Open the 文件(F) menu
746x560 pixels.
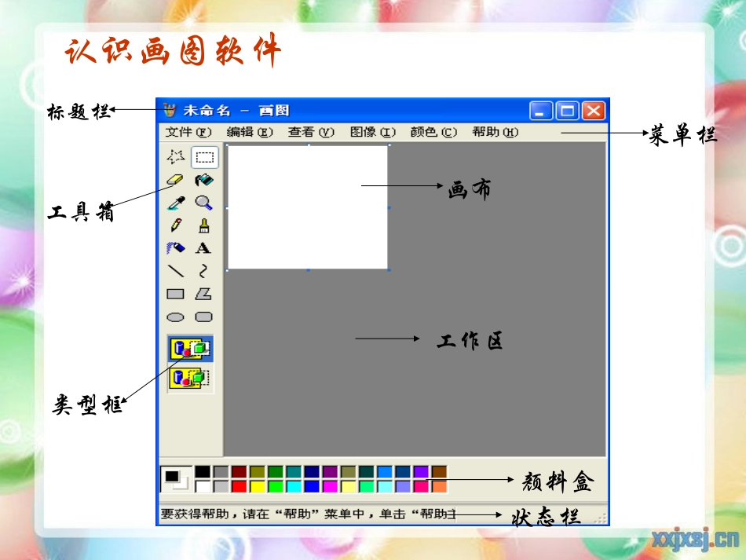click(188, 132)
